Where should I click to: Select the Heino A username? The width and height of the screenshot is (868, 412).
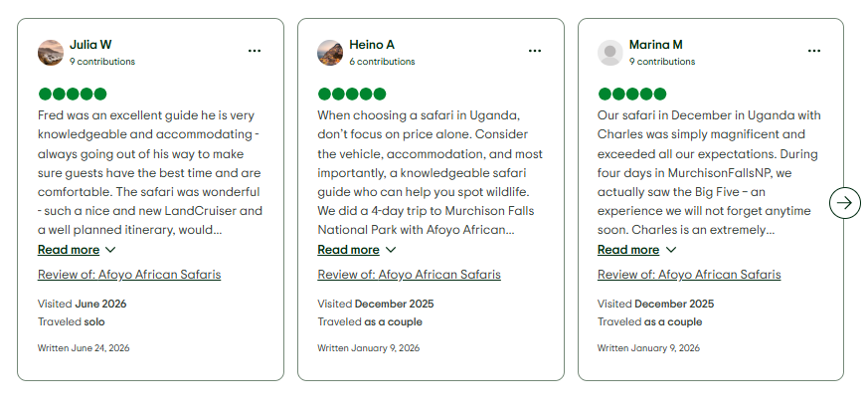coord(372,45)
